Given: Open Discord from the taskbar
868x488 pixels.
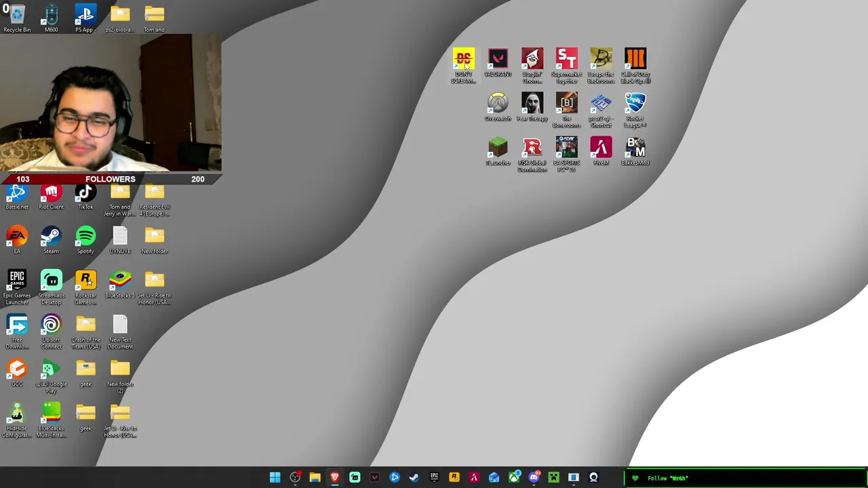Looking at the screenshot, I should click(x=534, y=478).
